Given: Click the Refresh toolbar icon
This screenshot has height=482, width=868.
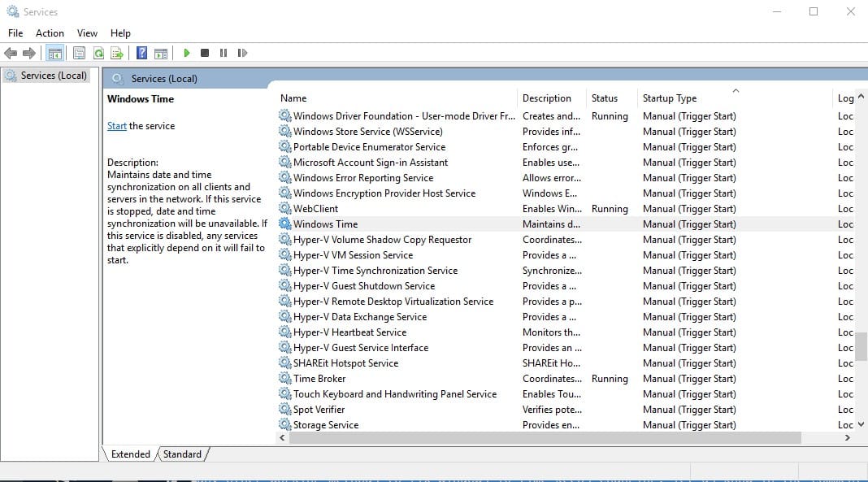Looking at the screenshot, I should (x=98, y=53).
